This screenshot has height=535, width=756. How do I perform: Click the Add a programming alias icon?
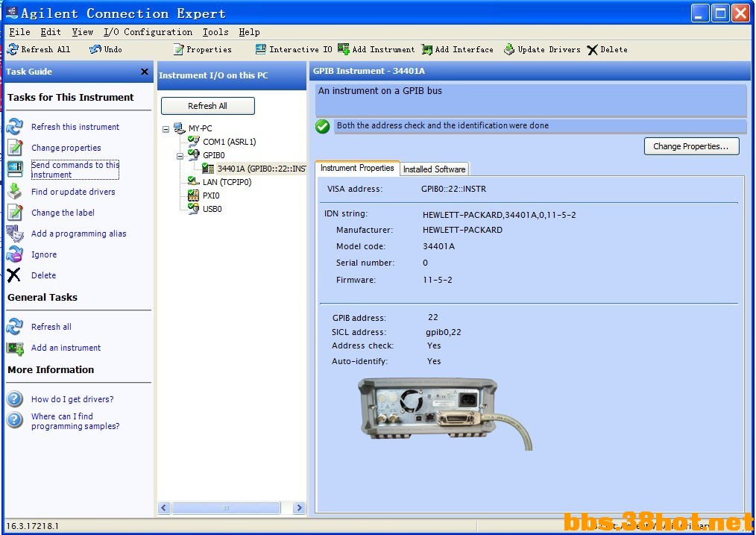coord(15,234)
